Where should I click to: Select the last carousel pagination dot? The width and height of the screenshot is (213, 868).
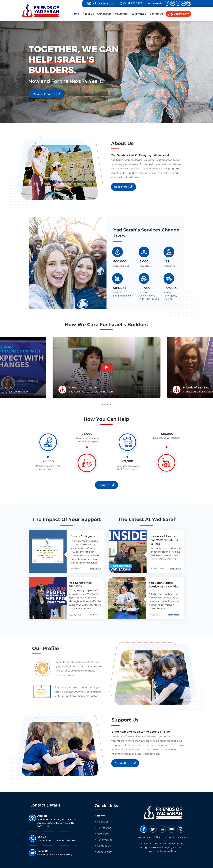coord(110,405)
